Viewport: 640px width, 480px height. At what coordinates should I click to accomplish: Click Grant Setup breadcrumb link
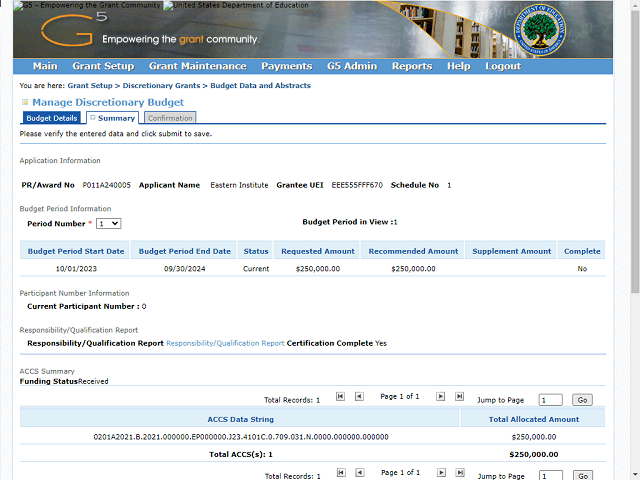point(90,86)
